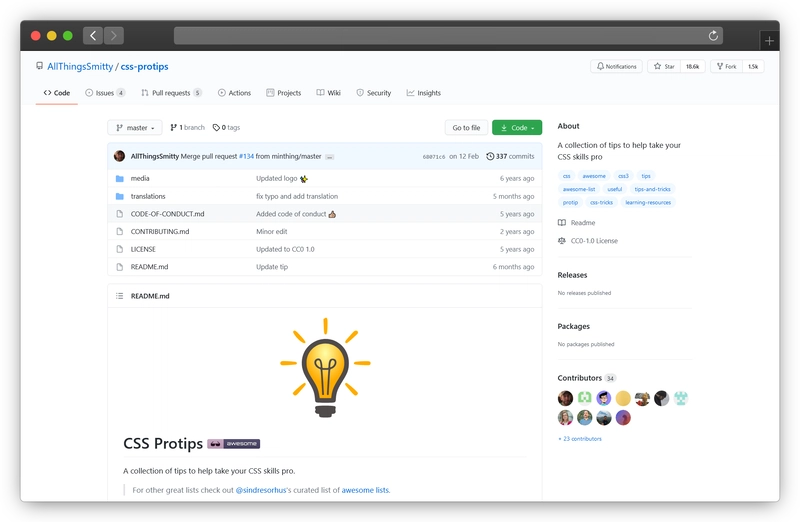
Task: Open the CONTRIBUTING.md file
Action: click(x=160, y=232)
